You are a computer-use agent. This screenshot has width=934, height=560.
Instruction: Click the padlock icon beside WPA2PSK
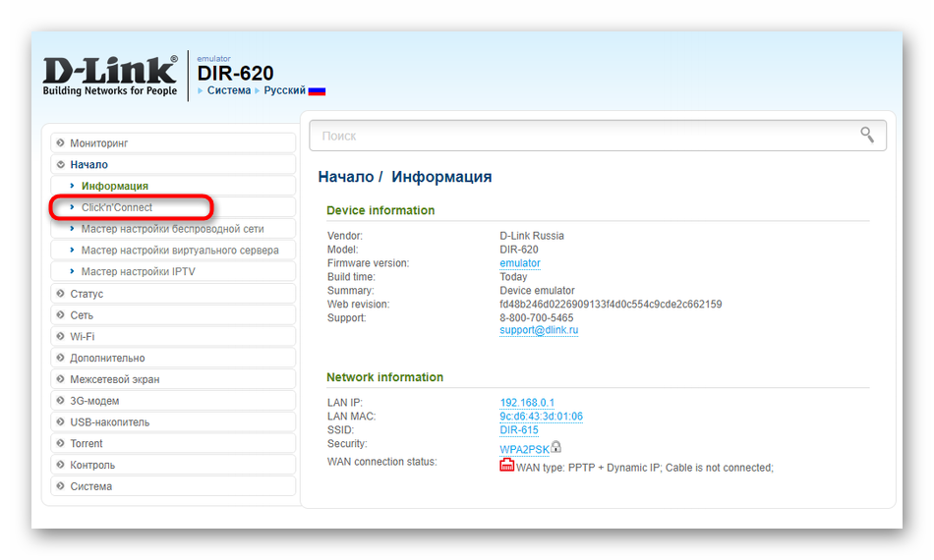[555, 447]
